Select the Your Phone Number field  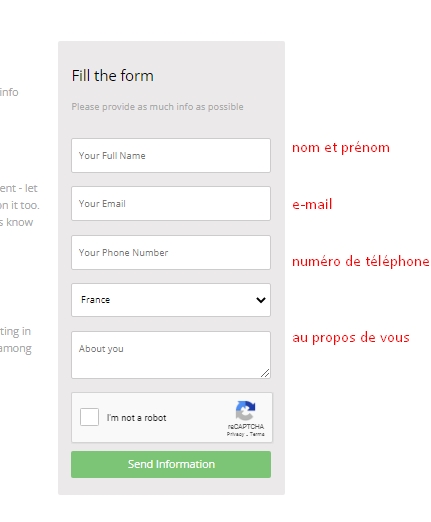pyautogui.click(x=171, y=252)
